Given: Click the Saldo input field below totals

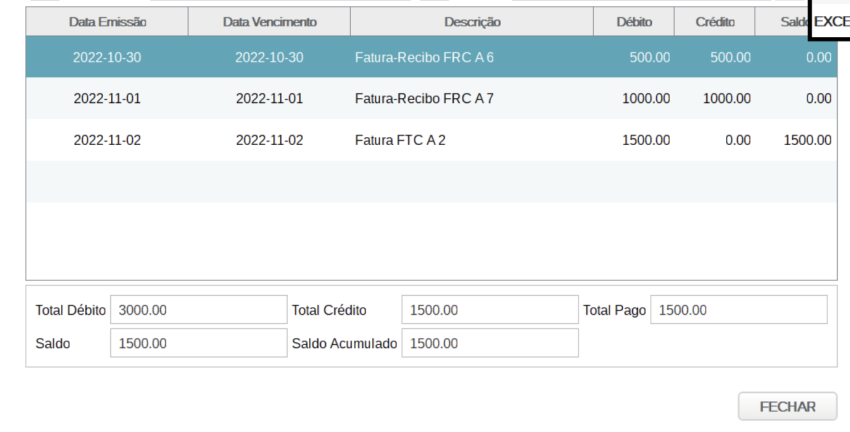Looking at the screenshot, I should click(x=198, y=343).
